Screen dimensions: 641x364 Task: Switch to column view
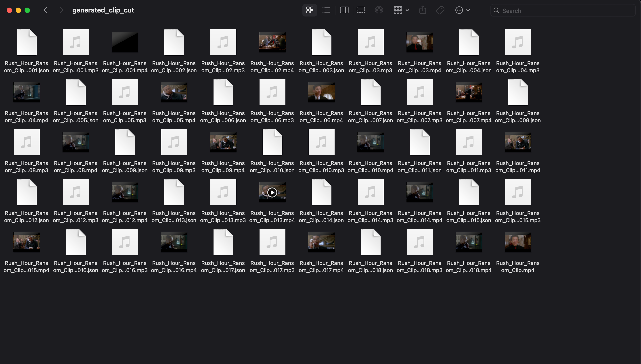(344, 10)
